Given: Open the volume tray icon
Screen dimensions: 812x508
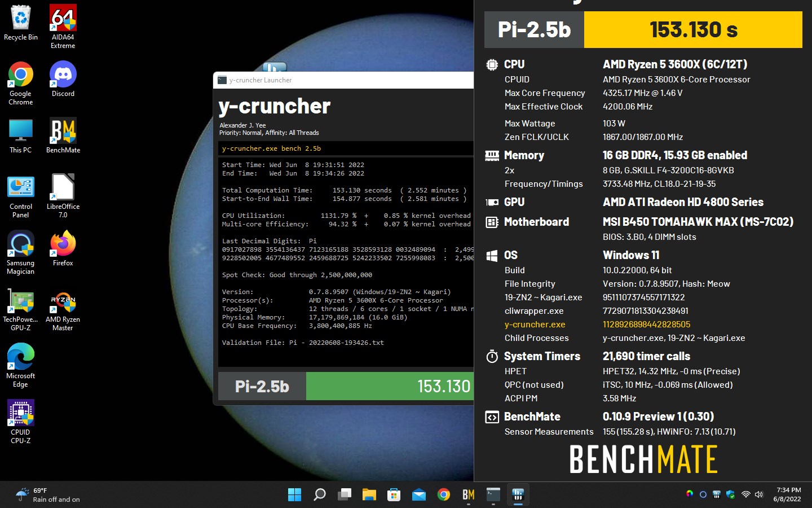Looking at the screenshot, I should point(759,494).
